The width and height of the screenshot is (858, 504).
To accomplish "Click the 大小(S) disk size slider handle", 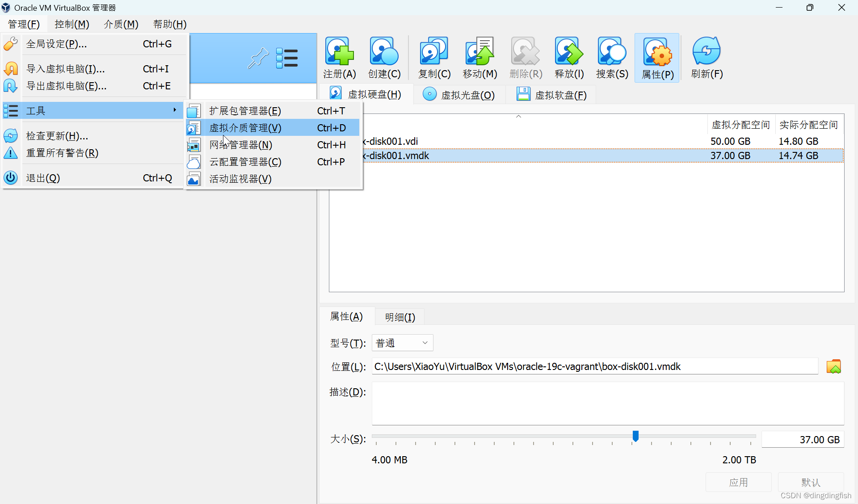I will click(635, 436).
